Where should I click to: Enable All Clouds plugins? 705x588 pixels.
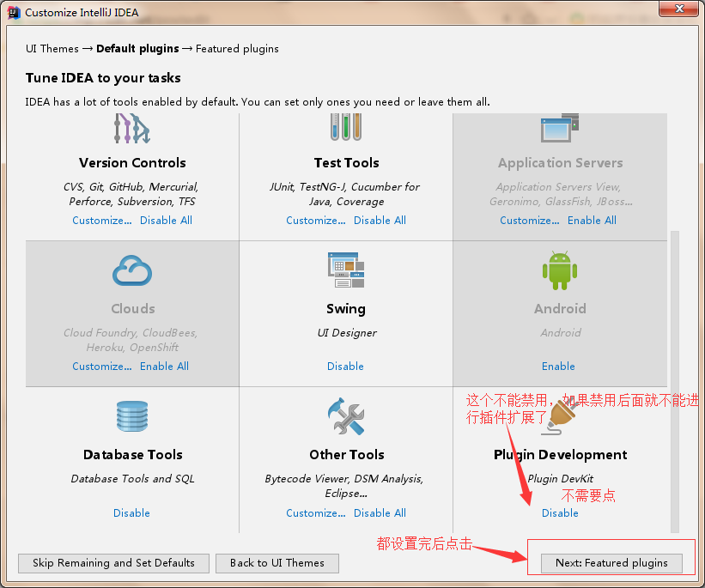click(x=164, y=367)
